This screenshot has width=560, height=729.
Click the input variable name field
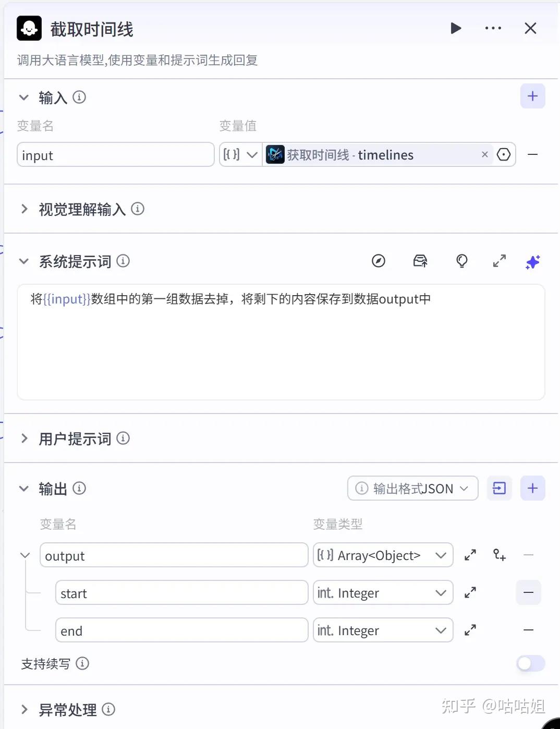pyautogui.click(x=115, y=155)
